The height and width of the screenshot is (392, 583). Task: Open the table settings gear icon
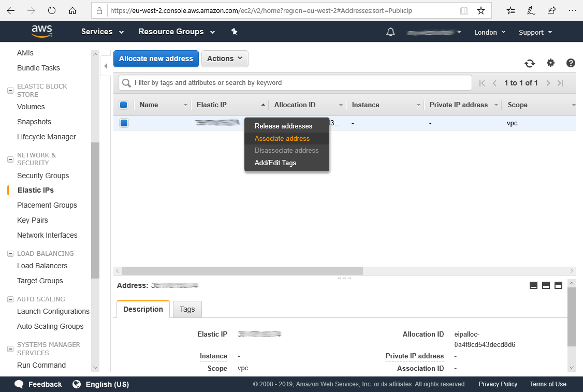tap(551, 63)
